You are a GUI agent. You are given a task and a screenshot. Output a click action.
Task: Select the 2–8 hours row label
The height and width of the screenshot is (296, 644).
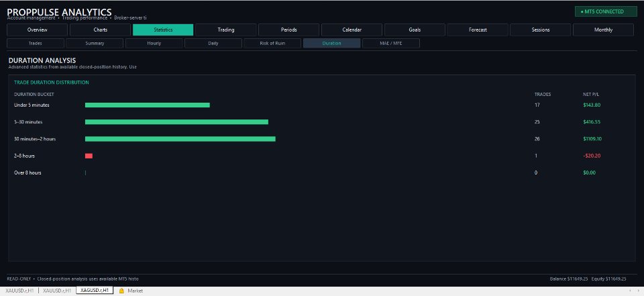24,156
